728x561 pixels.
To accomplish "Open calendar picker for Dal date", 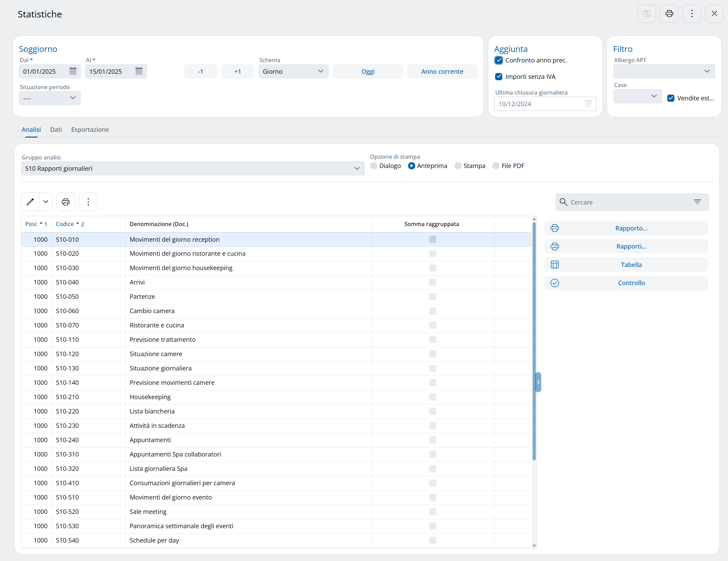I will [73, 71].
